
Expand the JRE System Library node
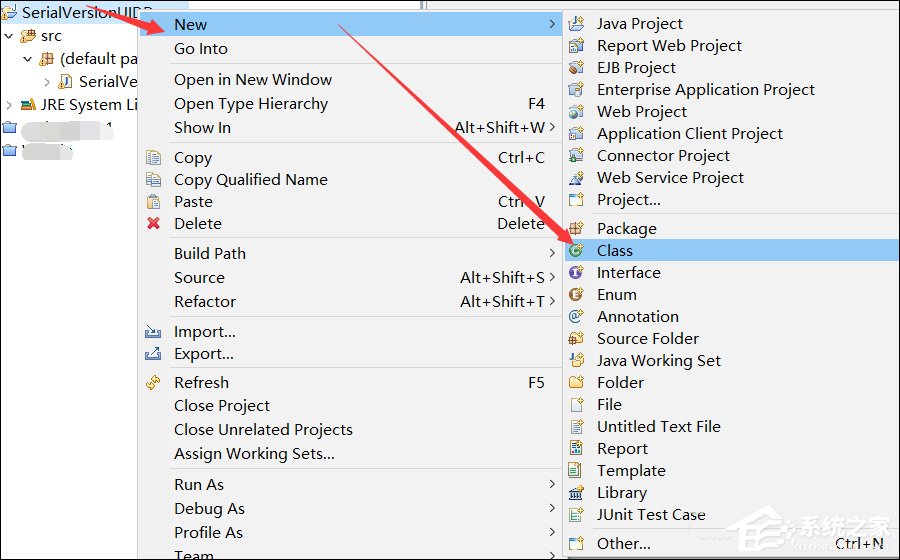click(x=9, y=105)
